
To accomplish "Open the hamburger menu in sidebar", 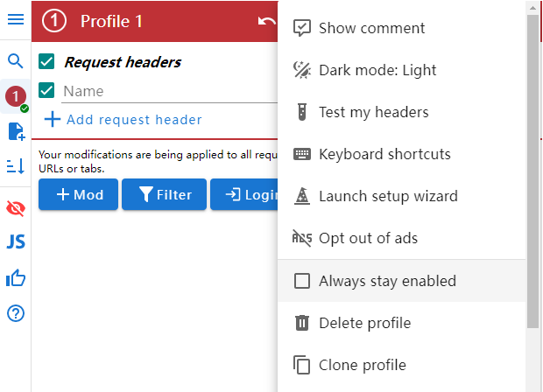I will [x=16, y=19].
